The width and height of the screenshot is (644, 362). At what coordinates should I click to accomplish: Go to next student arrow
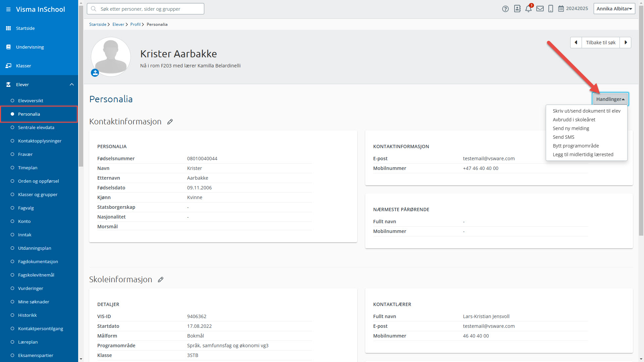click(626, 43)
